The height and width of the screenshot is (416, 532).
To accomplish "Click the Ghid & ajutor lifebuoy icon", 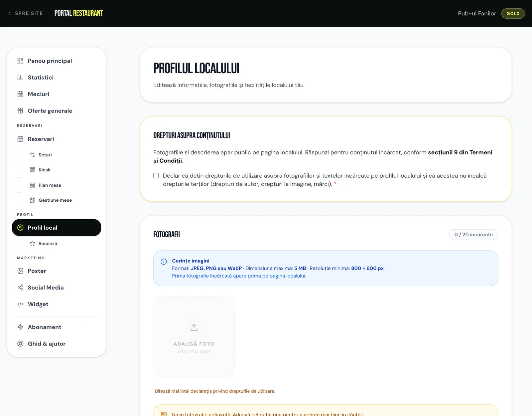I will tap(20, 343).
